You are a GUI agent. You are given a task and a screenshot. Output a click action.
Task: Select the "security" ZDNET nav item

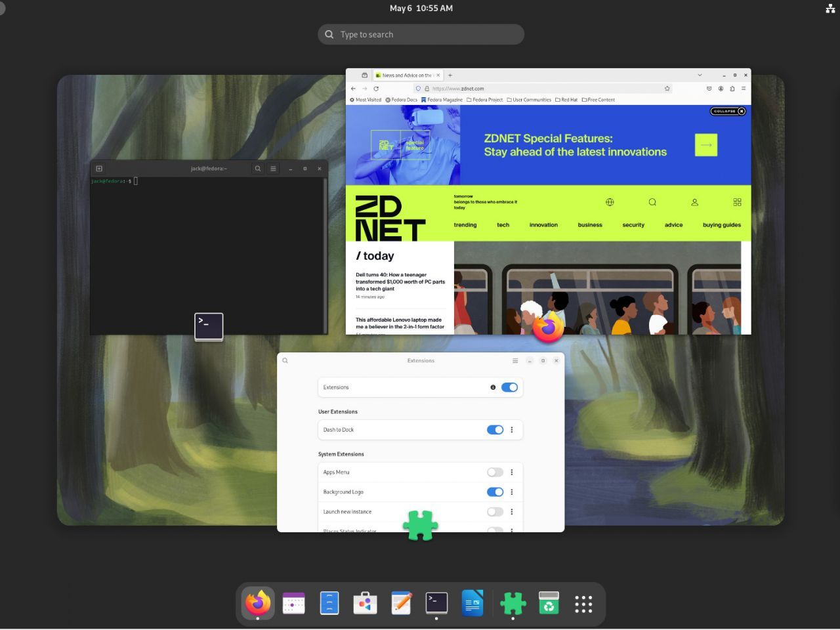pos(633,225)
